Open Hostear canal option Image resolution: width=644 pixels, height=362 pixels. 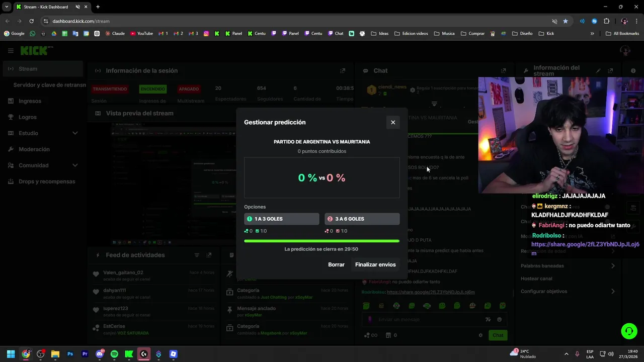[536, 279]
